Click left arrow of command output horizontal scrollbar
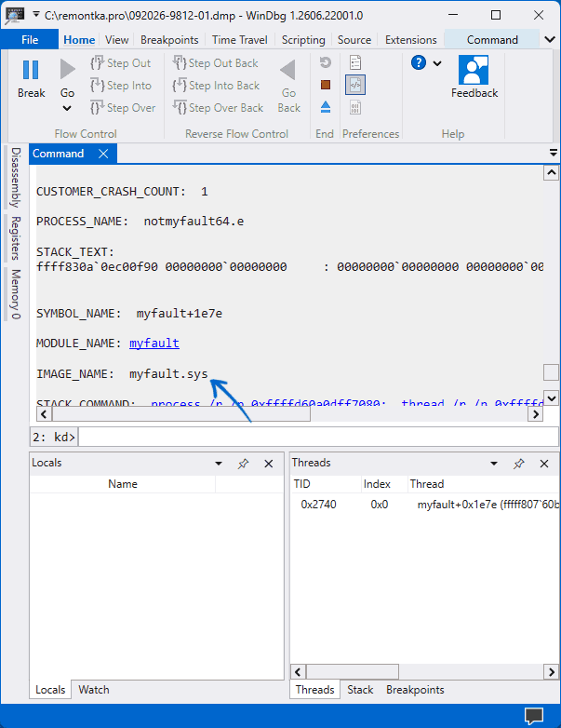The height and width of the screenshot is (728, 561). click(44, 413)
